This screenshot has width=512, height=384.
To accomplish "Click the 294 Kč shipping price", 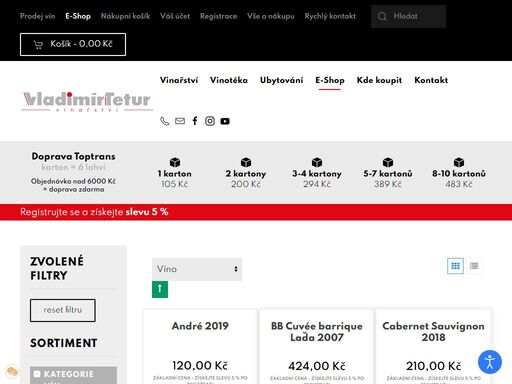I will point(317,184).
